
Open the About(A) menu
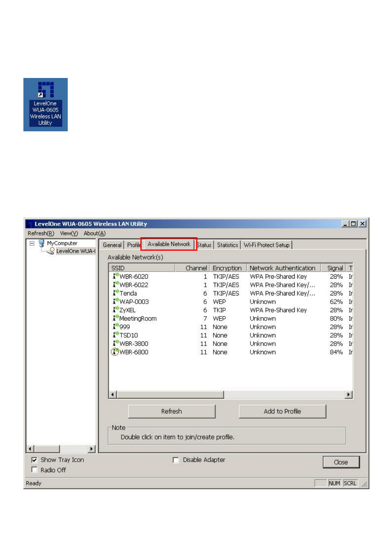(x=94, y=233)
